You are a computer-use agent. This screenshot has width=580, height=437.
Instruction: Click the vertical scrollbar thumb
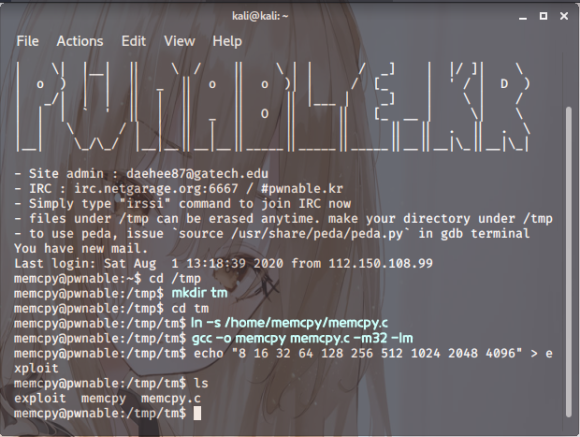(569, 262)
